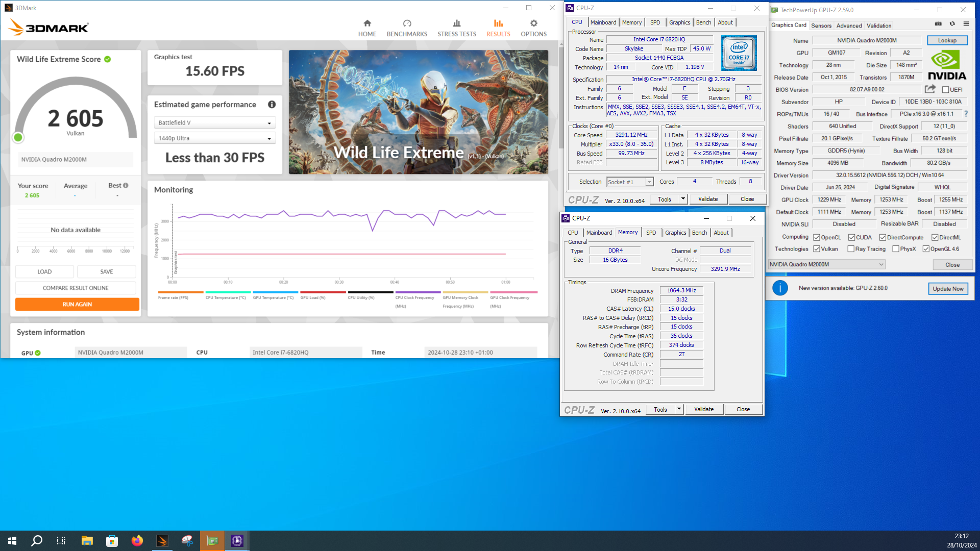The height and width of the screenshot is (551, 980).
Task: Click the Lookup button in GPU-Z
Action: (x=947, y=40)
